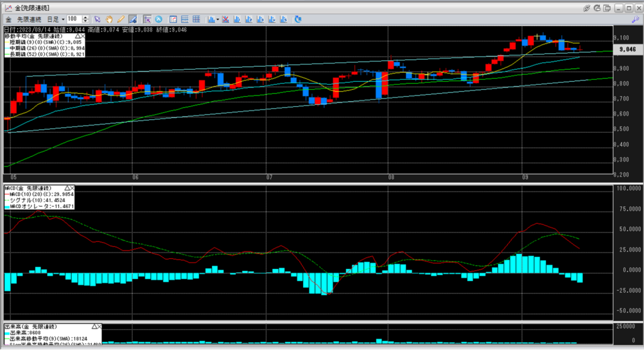Click the 短期線(9) yellow SMA legend entry
This screenshot has width=644, height=350.
pos(43,42)
